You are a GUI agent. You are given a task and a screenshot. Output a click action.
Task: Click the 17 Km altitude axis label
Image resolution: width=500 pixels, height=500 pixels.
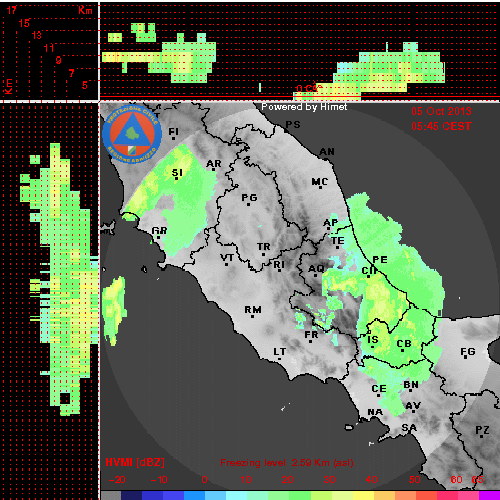point(12,10)
